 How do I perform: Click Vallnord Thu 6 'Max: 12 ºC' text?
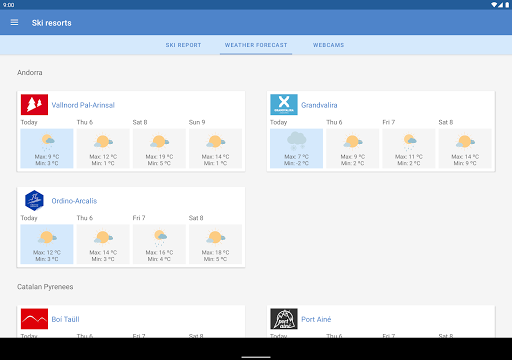(x=103, y=157)
